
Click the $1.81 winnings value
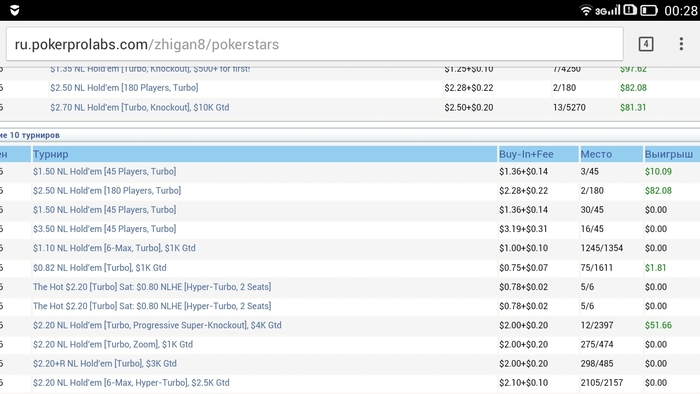click(x=655, y=268)
